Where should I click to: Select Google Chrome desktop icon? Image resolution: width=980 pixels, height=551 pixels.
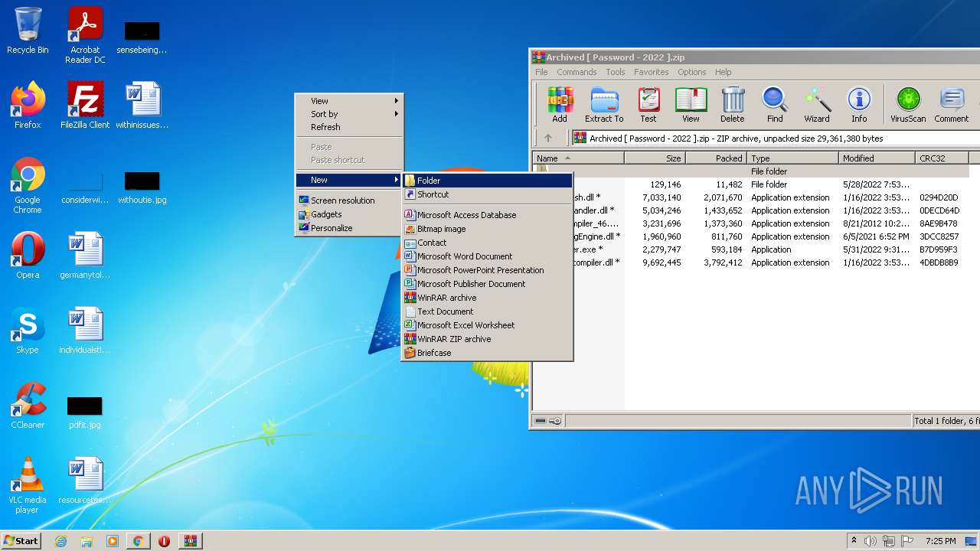(28, 186)
